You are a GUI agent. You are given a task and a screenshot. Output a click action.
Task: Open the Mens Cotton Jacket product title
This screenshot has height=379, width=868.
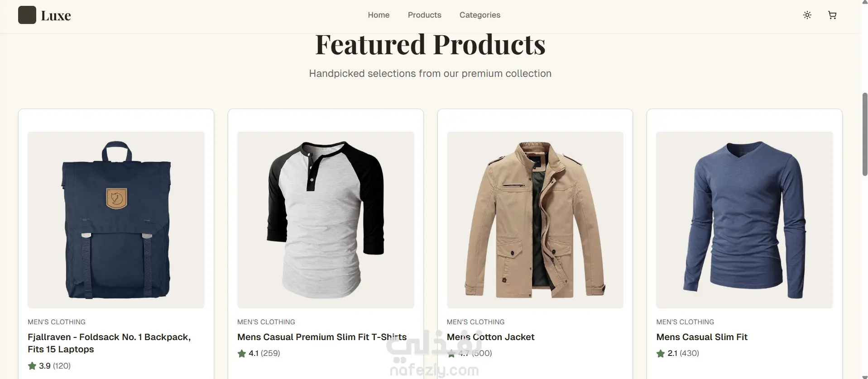(490, 337)
